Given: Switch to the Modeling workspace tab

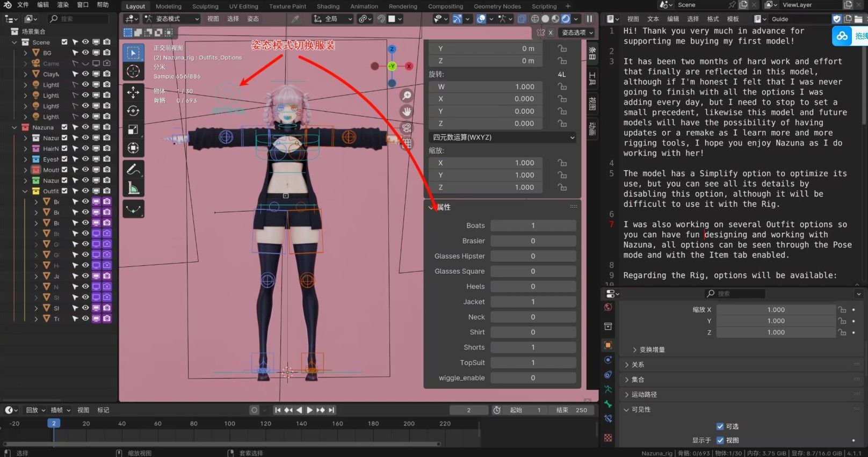Looking at the screenshot, I should coord(169,6).
